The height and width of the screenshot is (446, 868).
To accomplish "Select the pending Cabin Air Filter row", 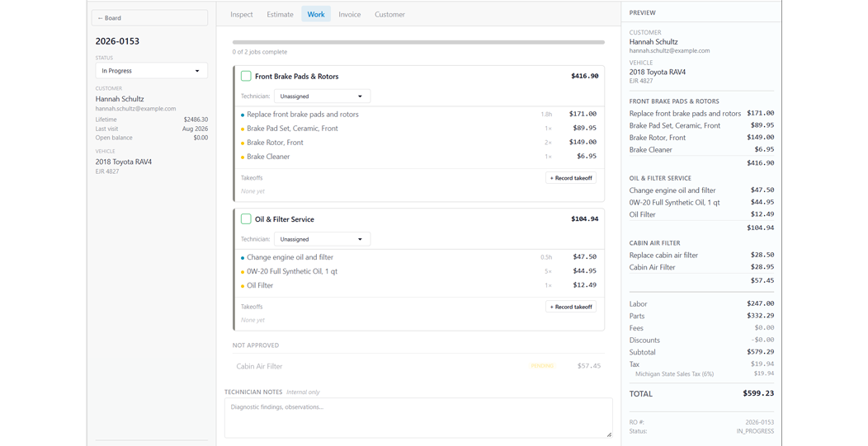I will 418,366.
